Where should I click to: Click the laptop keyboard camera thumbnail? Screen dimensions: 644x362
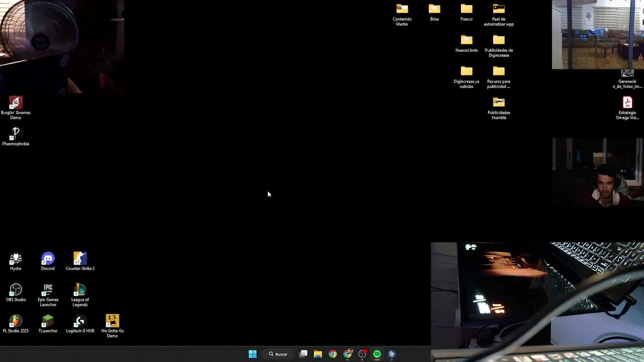(x=537, y=302)
